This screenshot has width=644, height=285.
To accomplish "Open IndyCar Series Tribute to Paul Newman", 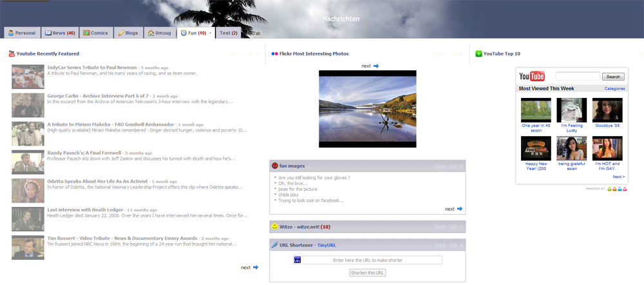I will coord(92,68).
